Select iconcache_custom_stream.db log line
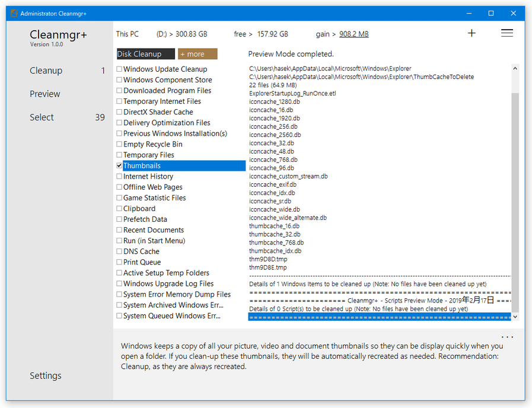Image resolution: width=532 pixels, height=408 pixels. [x=288, y=176]
